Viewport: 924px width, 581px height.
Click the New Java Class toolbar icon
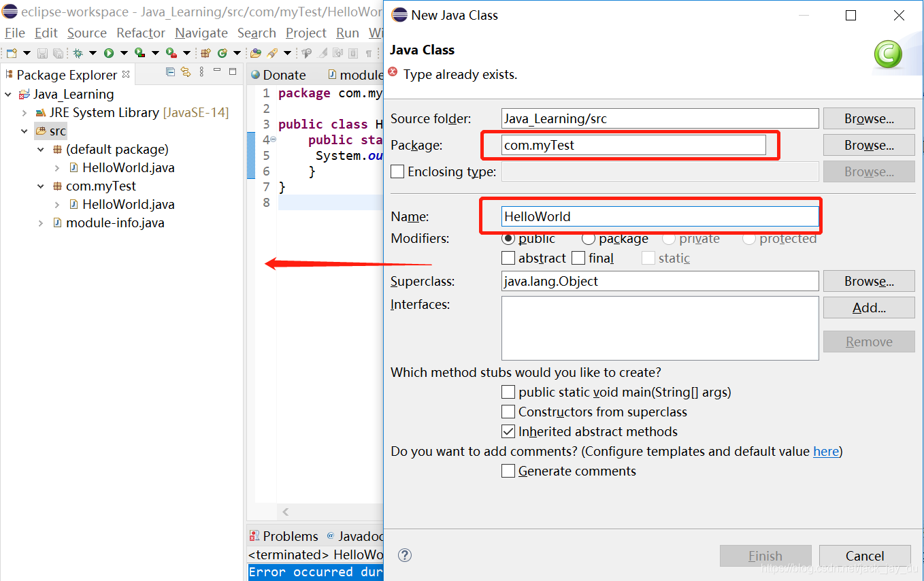click(222, 53)
